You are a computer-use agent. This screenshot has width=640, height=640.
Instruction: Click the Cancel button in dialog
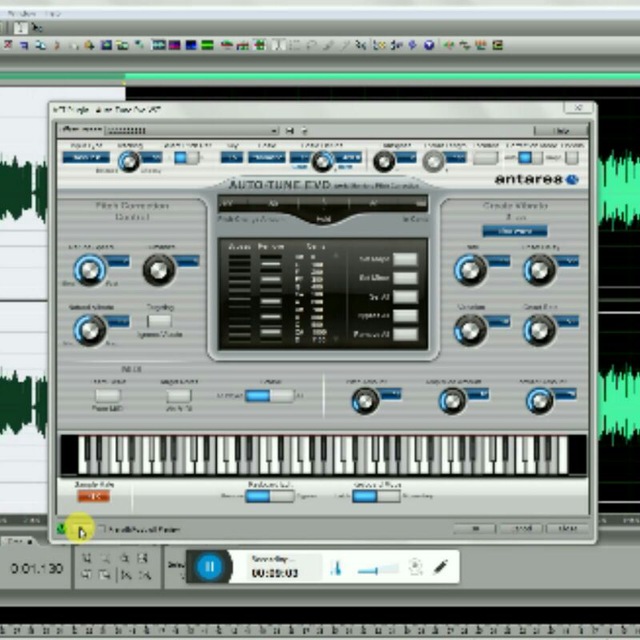(x=521, y=528)
